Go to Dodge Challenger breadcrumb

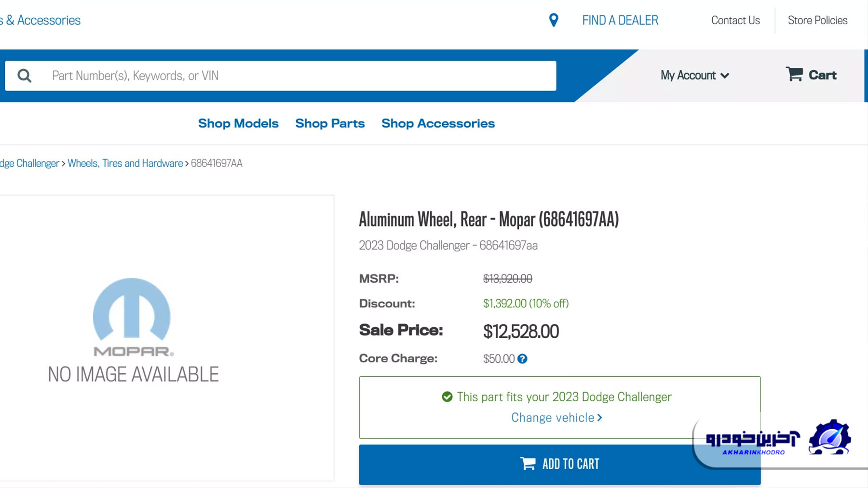(x=29, y=163)
